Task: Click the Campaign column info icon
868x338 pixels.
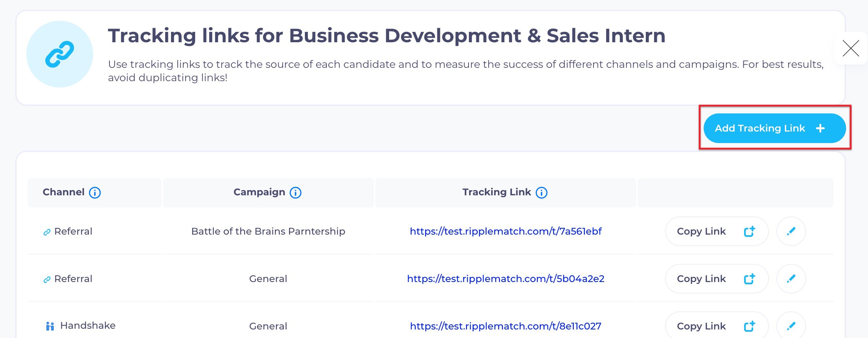Action: (x=295, y=193)
